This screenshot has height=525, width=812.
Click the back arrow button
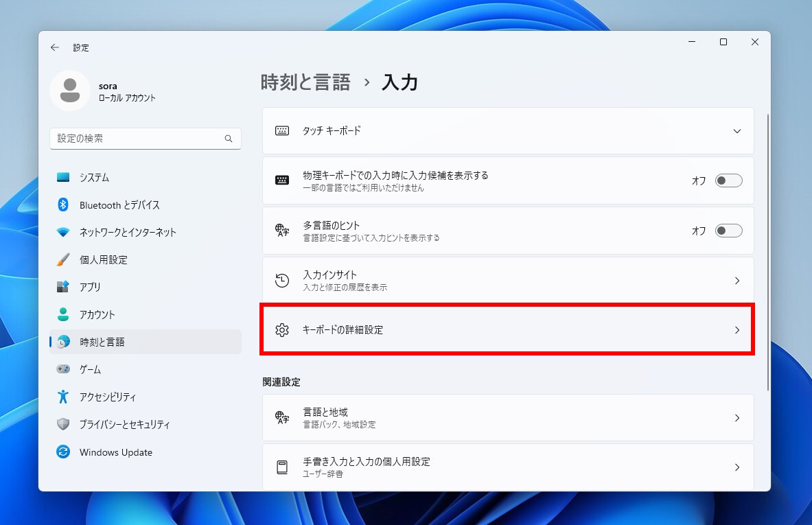(55, 47)
